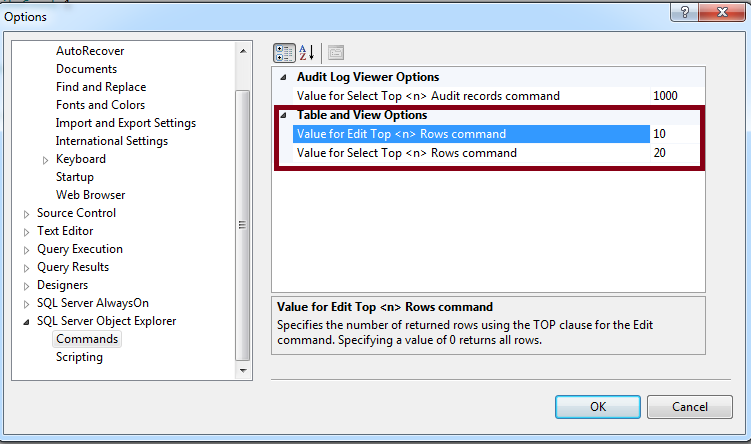Select Fonts and Colors in tree
The image size is (751, 444).
coord(100,105)
